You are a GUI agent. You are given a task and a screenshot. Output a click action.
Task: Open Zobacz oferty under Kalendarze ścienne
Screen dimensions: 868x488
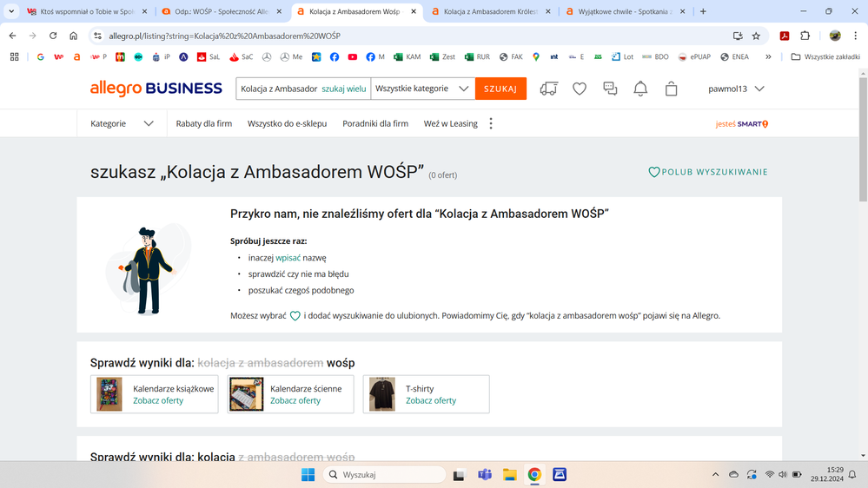tap(295, 400)
